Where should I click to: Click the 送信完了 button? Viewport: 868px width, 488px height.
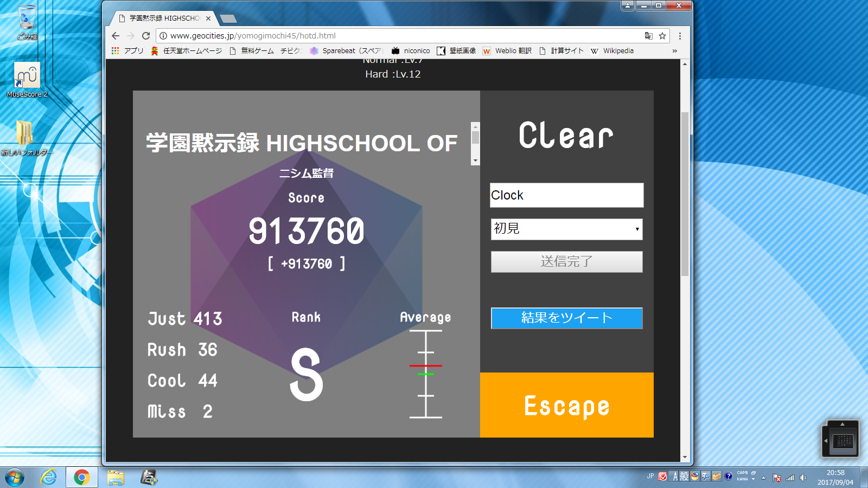pos(566,261)
